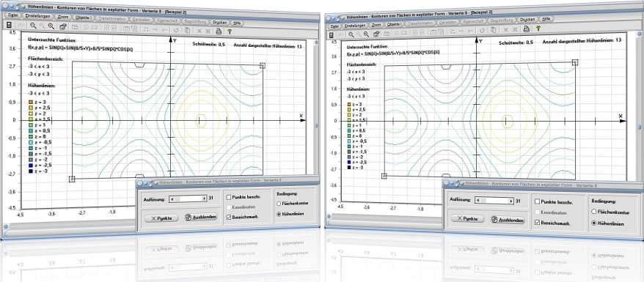The width and height of the screenshot is (644, 282).
Task: Open Drucken menu in left window
Action: pos(220,22)
